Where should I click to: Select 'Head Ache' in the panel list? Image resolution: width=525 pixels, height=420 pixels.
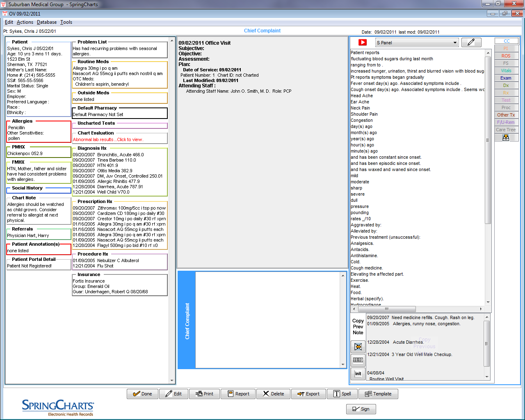[362, 96]
